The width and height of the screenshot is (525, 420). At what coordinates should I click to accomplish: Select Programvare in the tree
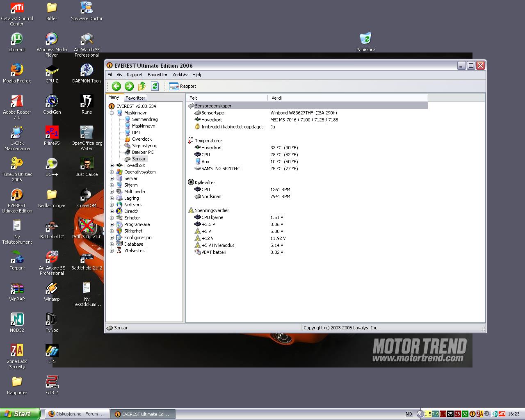[137, 224]
